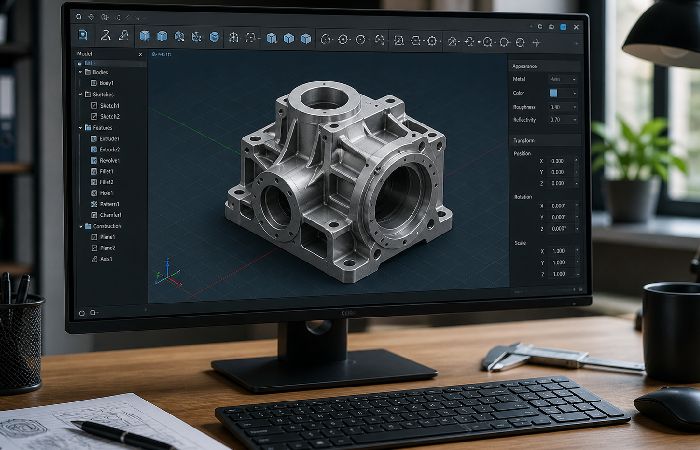Pick the blue Color swatch

(x=554, y=93)
